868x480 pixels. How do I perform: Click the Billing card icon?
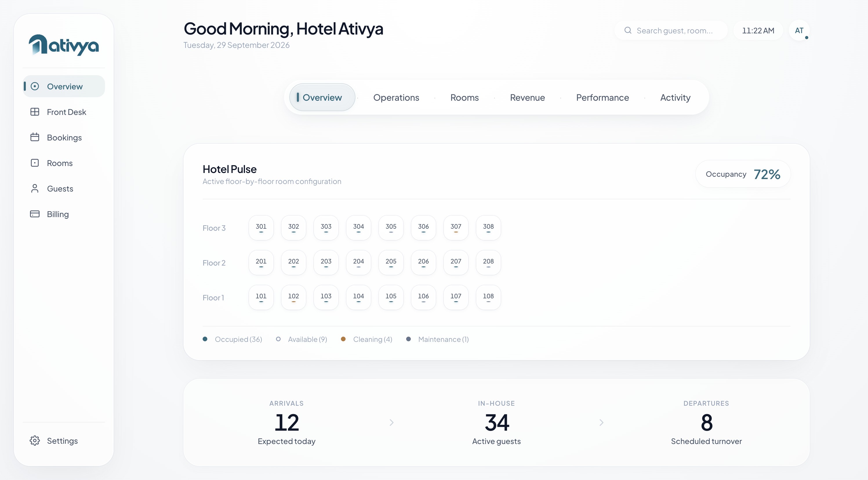coord(35,214)
